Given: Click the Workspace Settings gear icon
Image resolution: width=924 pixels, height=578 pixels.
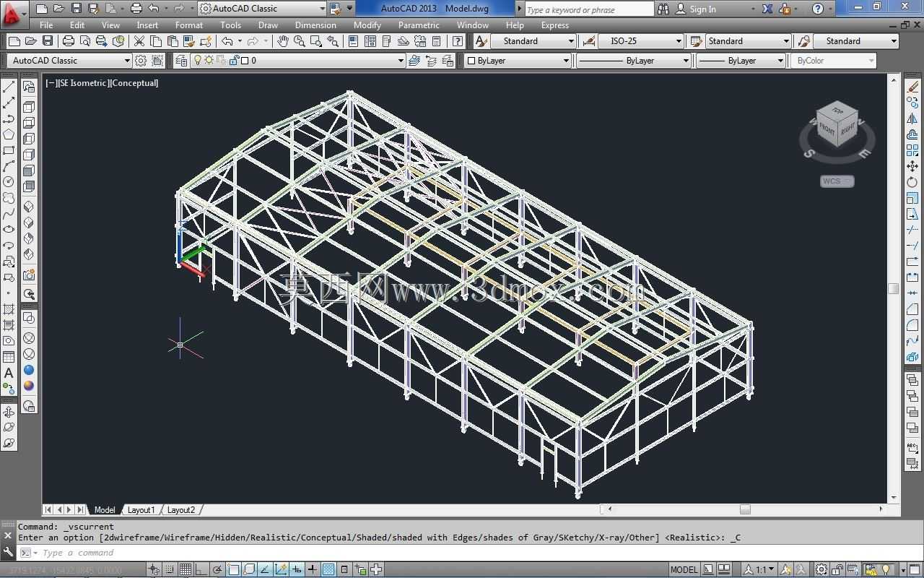Looking at the screenshot, I should [141, 61].
